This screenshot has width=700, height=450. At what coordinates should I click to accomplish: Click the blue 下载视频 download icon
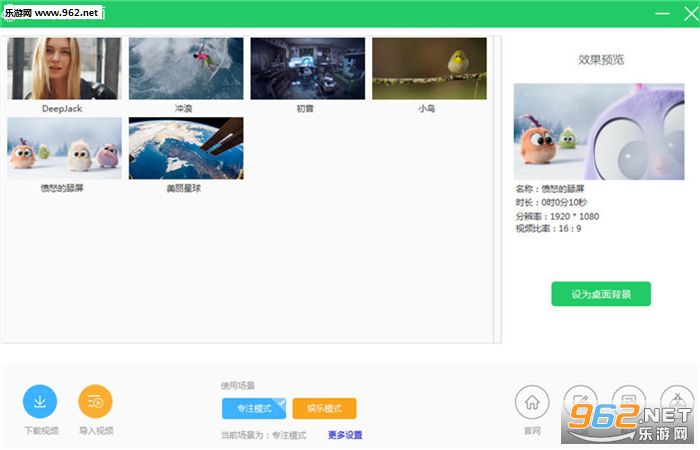[x=40, y=401]
